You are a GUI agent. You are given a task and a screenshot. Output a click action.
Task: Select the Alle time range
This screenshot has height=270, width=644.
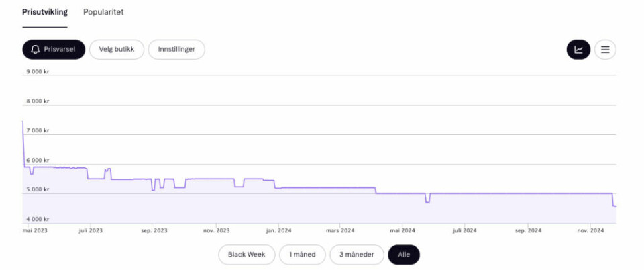pyautogui.click(x=404, y=255)
